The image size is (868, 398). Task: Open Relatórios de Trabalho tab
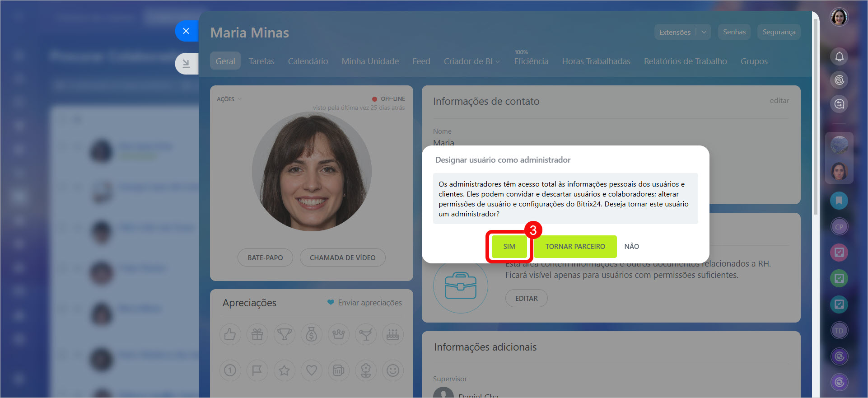pyautogui.click(x=685, y=61)
